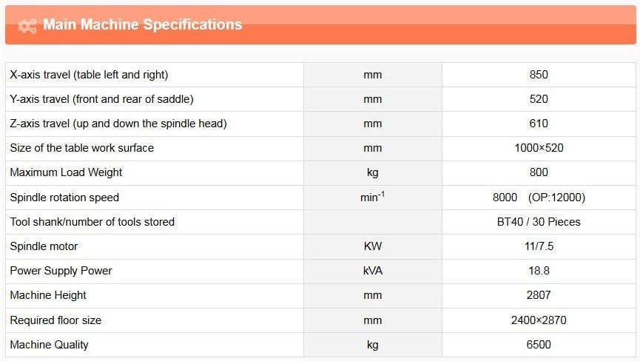Select the Power Supply Power label
Screen dimensions: 640x364
pos(61,271)
